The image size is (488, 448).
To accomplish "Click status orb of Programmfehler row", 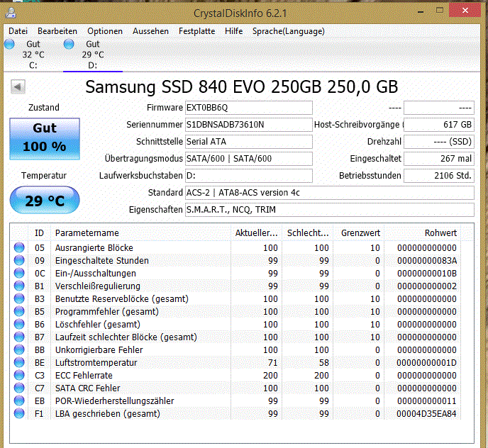I will click(19, 311).
